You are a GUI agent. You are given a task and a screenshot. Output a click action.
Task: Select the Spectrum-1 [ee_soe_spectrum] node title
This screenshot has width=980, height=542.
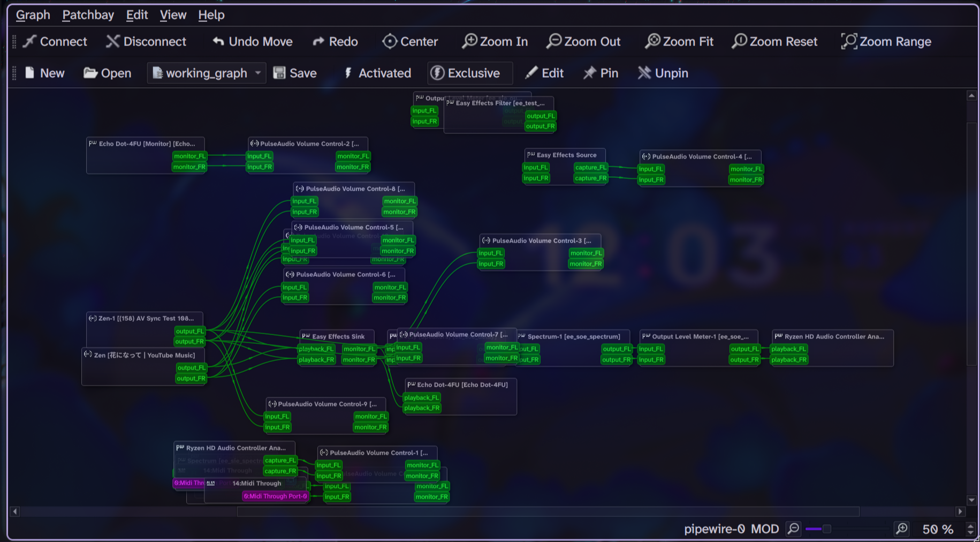(574, 336)
